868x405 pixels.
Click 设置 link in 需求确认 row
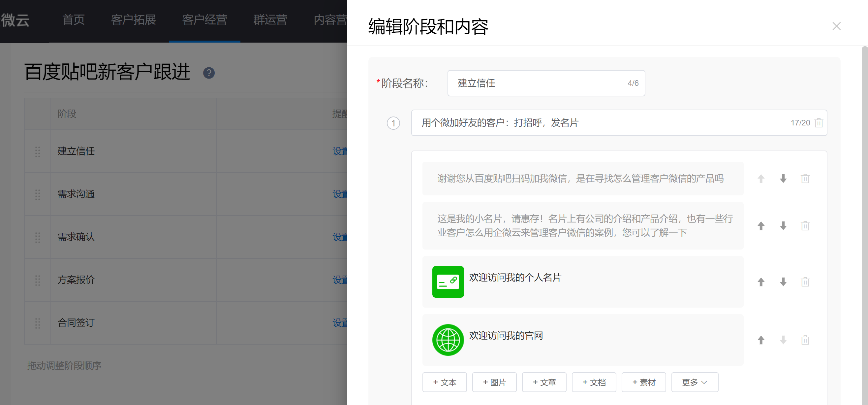[340, 237]
